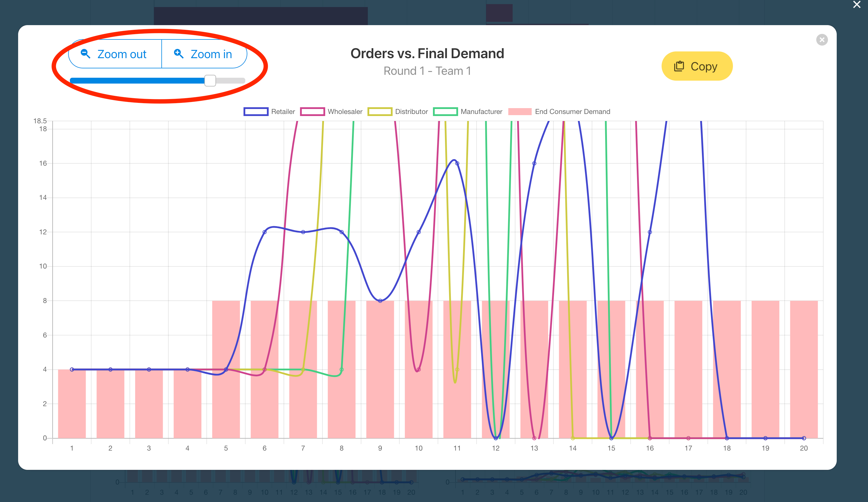
Task: Click the clipboard icon on Copy button
Action: pyautogui.click(x=679, y=66)
